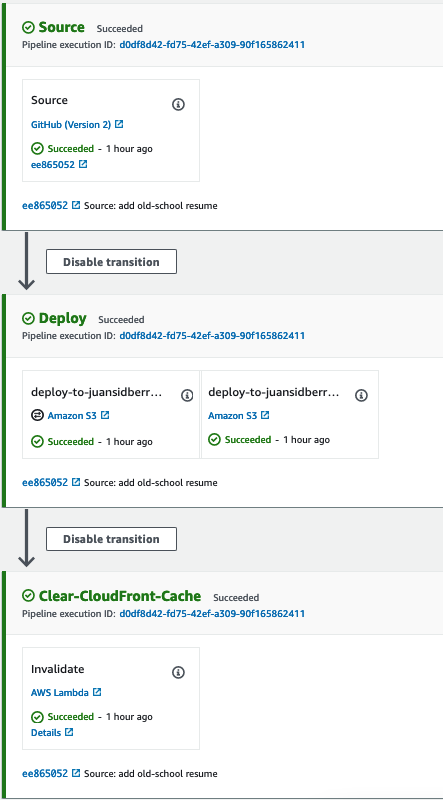Click external link icon beside Details

tap(69, 732)
